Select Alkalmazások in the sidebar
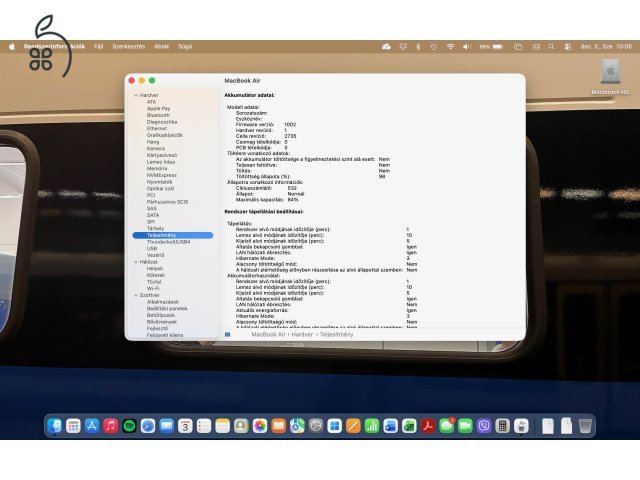 pyautogui.click(x=163, y=302)
